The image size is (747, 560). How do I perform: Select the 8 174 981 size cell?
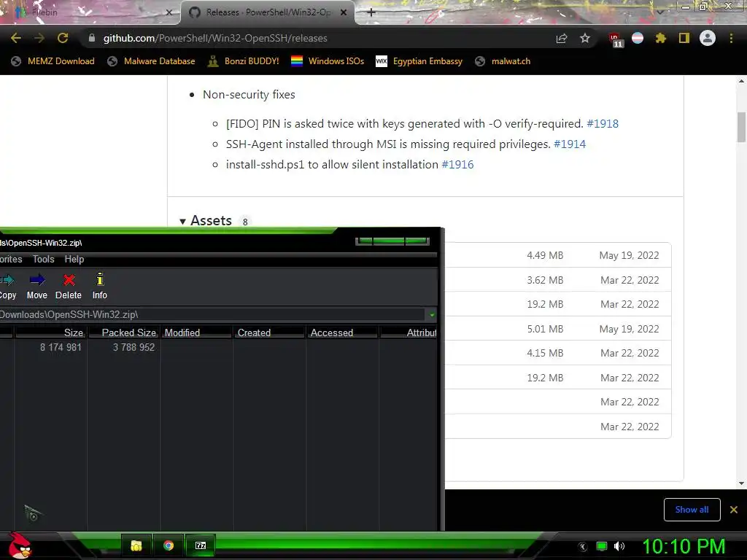pyautogui.click(x=61, y=348)
